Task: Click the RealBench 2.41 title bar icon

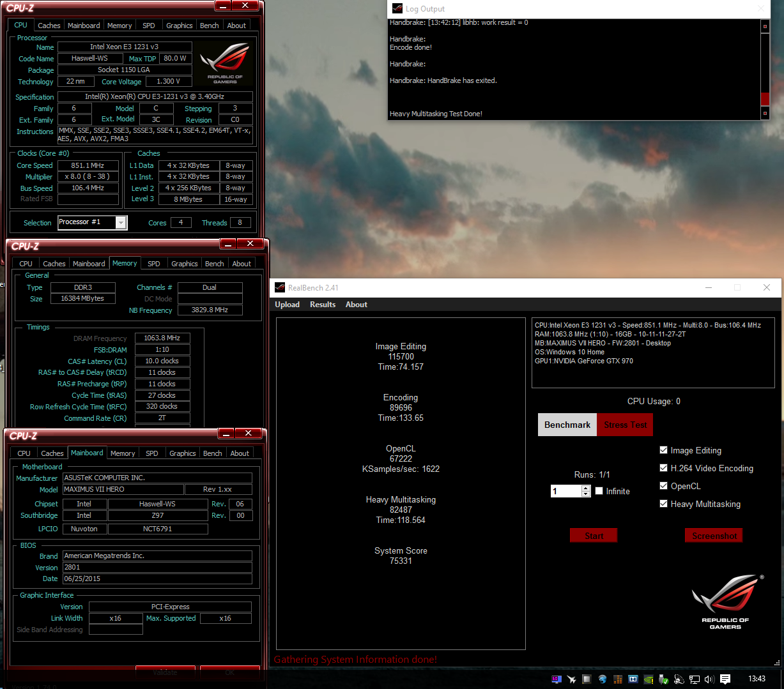Action: point(280,287)
